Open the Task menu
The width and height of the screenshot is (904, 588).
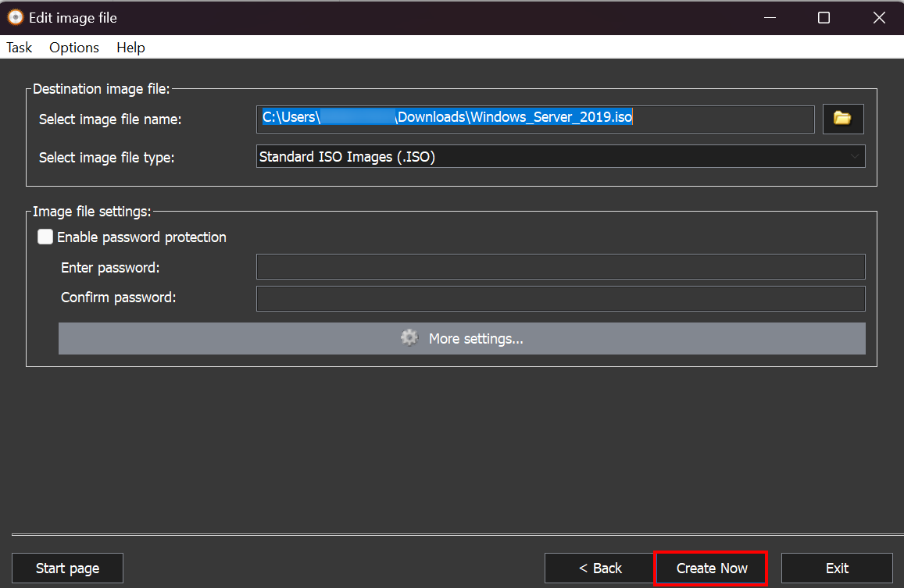[x=20, y=48]
